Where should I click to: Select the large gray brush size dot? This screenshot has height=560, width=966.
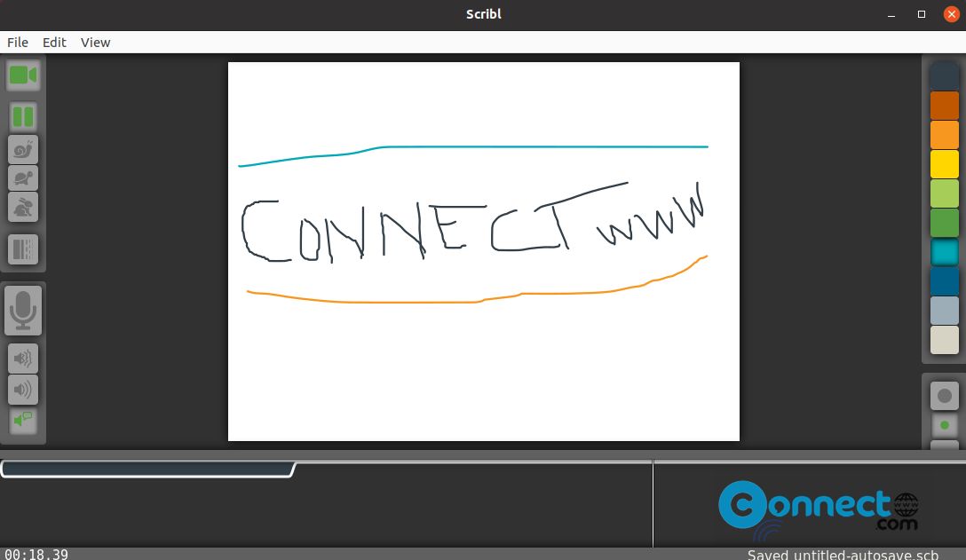(x=945, y=396)
